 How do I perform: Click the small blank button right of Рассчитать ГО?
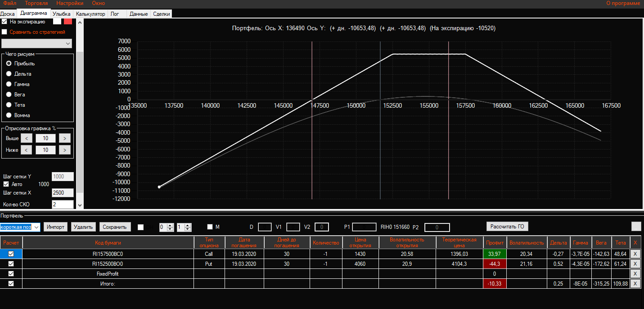636,227
